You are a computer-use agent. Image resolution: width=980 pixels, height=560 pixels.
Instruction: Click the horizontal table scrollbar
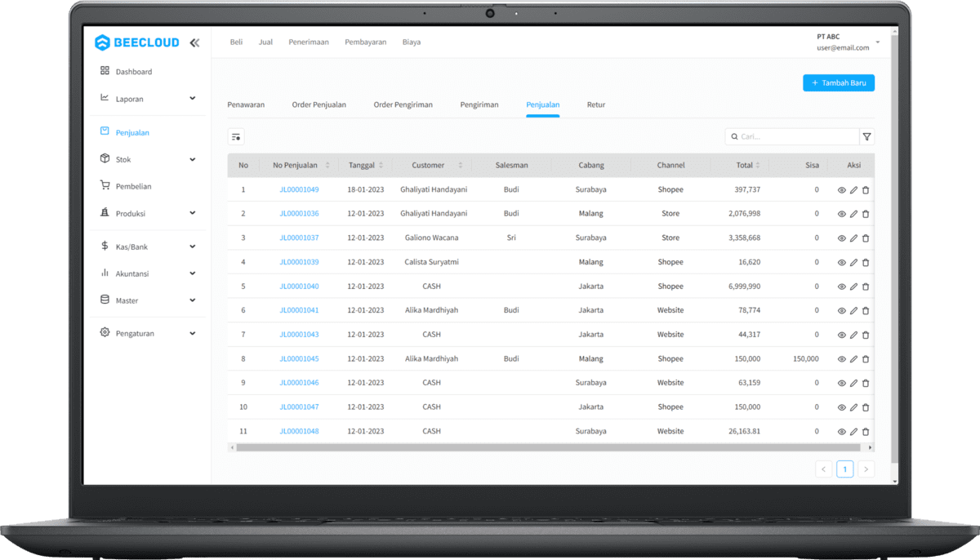[x=548, y=447]
